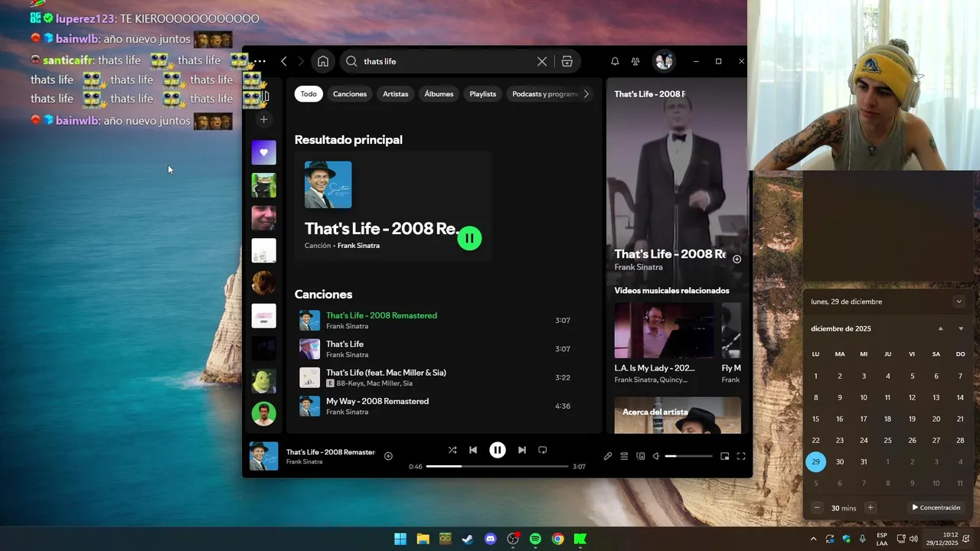Go to Spotify Home icon

tap(323, 61)
